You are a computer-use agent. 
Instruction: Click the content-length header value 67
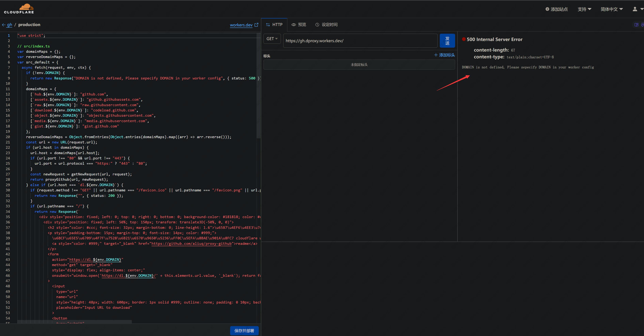coord(513,50)
